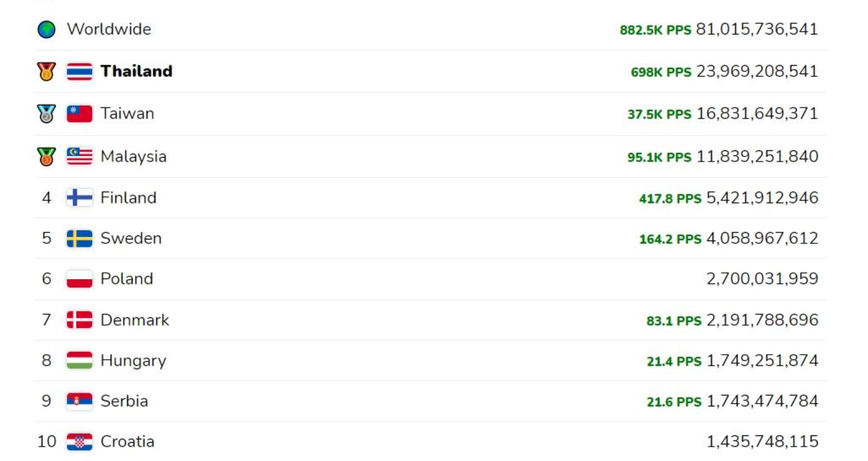Click the Denmark flag icon
Screen dimensions: 868x461
click(80, 320)
